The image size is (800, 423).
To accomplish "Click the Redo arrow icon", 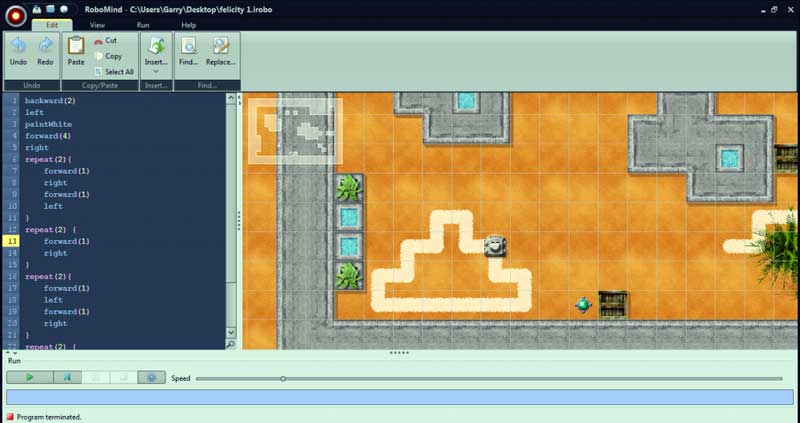I will tap(45, 46).
